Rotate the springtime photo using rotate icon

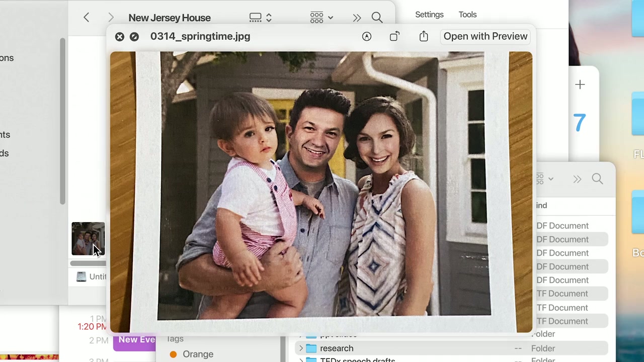pos(394,36)
